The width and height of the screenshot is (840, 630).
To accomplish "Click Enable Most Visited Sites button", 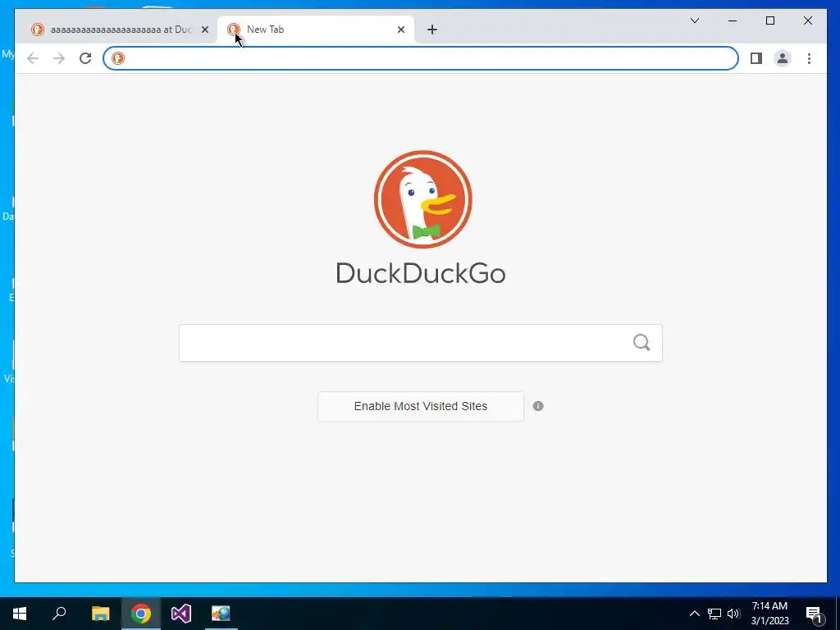I will point(421,406).
